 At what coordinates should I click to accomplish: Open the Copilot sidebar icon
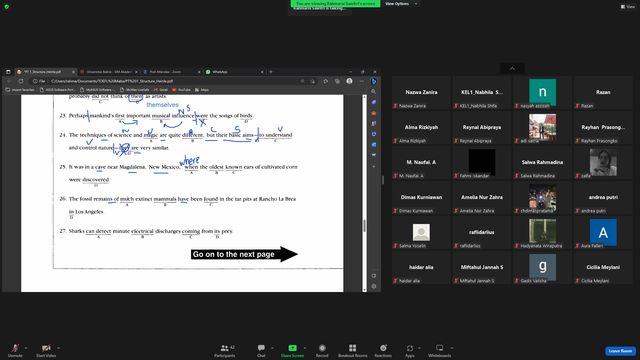coord(374,82)
